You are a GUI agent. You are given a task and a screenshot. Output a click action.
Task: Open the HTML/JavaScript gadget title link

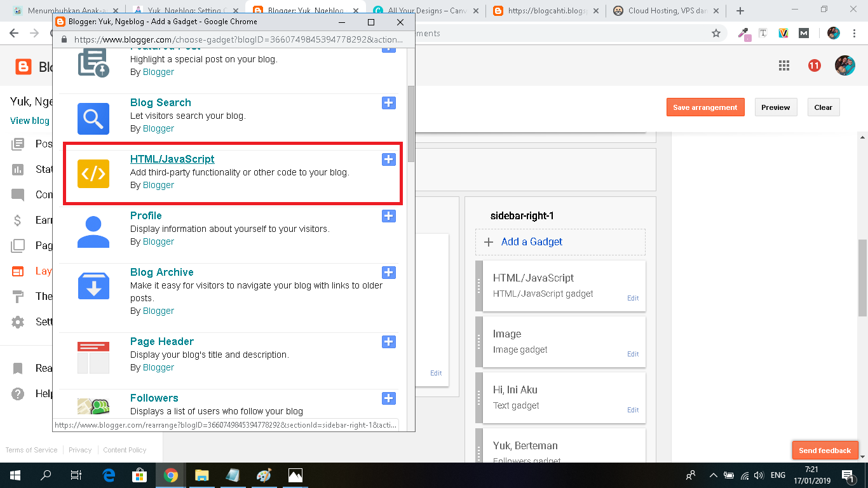click(x=172, y=159)
